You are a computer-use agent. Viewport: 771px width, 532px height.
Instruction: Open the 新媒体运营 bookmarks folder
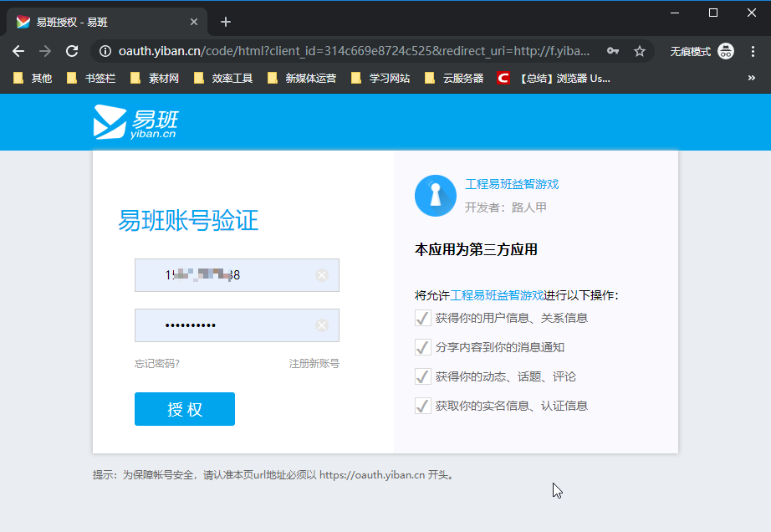click(302, 78)
